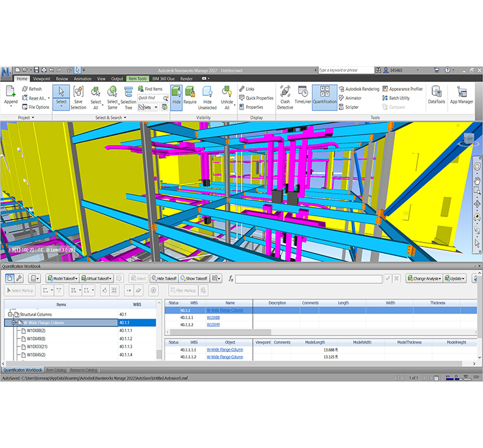Image resolution: width=483 pixels, height=448 pixels.
Task: Select the W10X33(21) tree item
Action: click(37, 347)
